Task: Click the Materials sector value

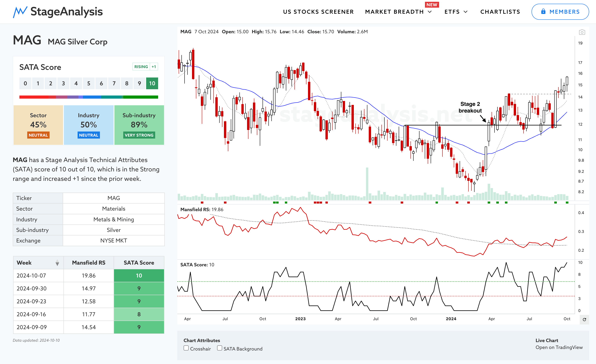Action: 114,209
